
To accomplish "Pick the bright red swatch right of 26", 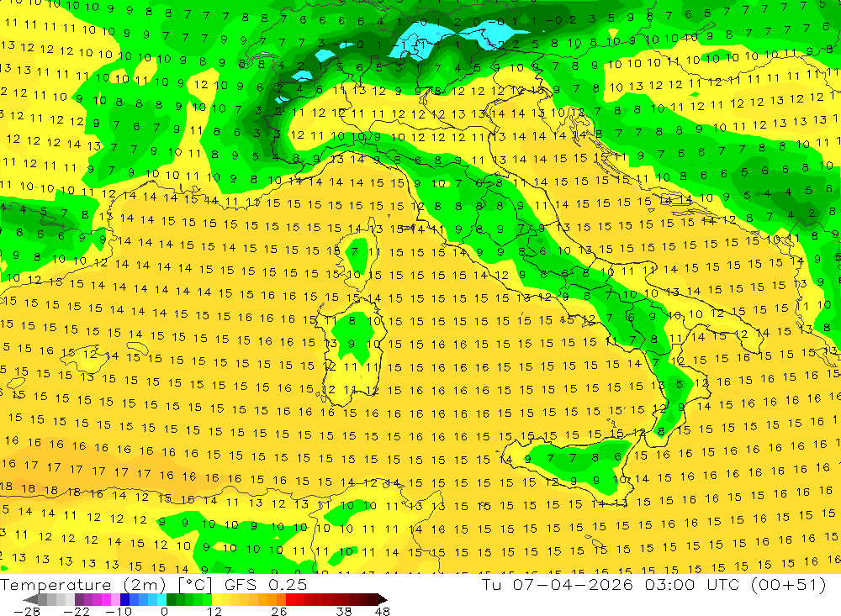I will point(290,599).
